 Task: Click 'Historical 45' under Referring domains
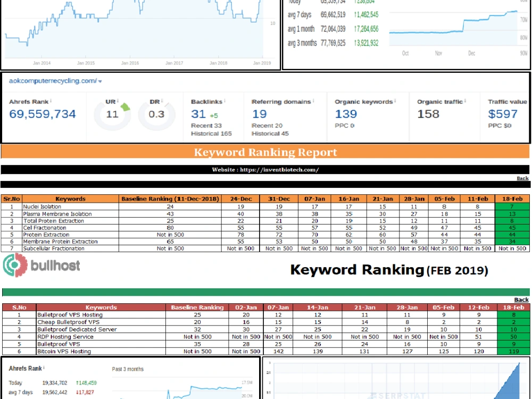click(x=270, y=134)
